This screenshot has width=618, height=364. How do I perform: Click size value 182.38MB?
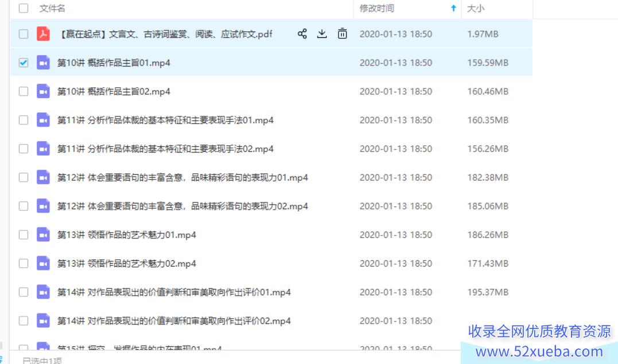click(488, 178)
